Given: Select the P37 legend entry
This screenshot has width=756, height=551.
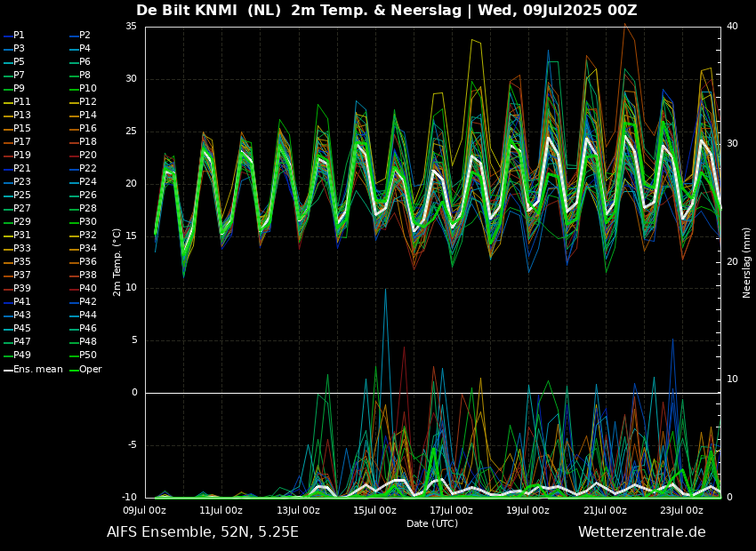Looking at the screenshot, I should (x=21, y=275).
